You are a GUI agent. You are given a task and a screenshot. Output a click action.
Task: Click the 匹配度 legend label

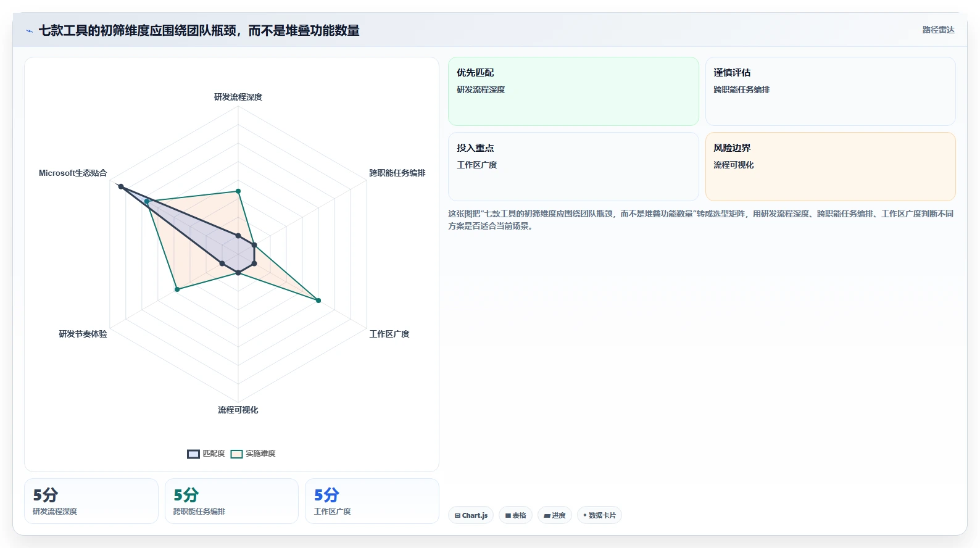click(x=214, y=454)
